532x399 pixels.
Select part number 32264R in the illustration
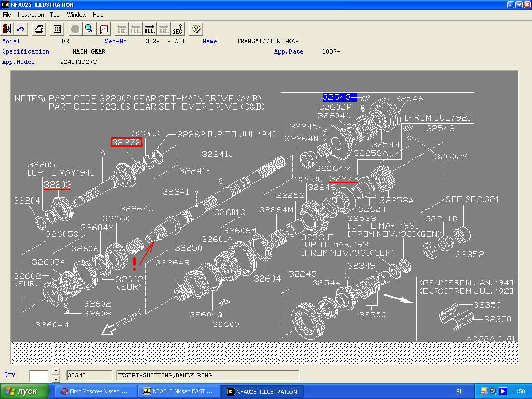coord(172,262)
